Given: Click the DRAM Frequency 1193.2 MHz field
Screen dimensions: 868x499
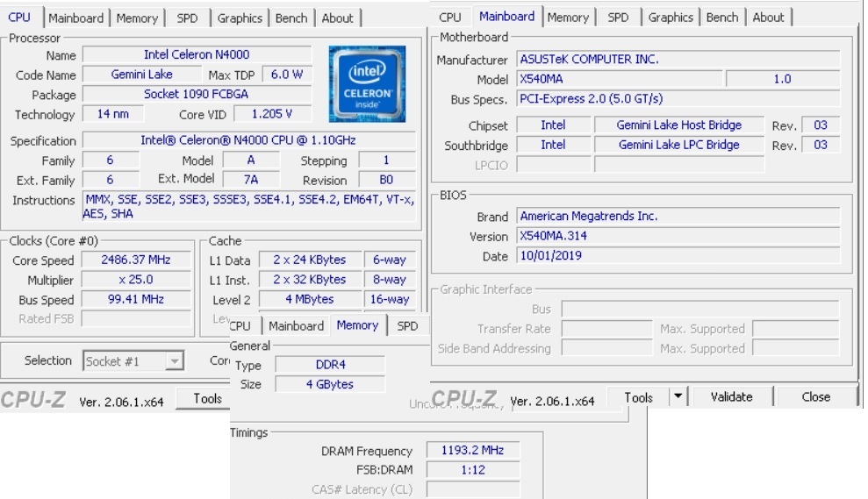Looking at the screenshot, I should (472, 451).
